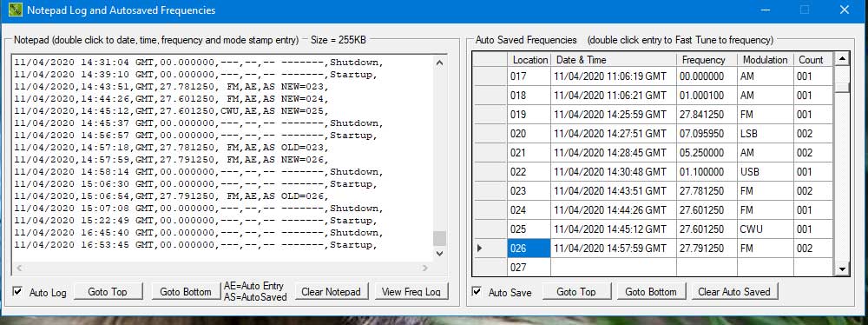Select empty location cell 027

coord(529,268)
